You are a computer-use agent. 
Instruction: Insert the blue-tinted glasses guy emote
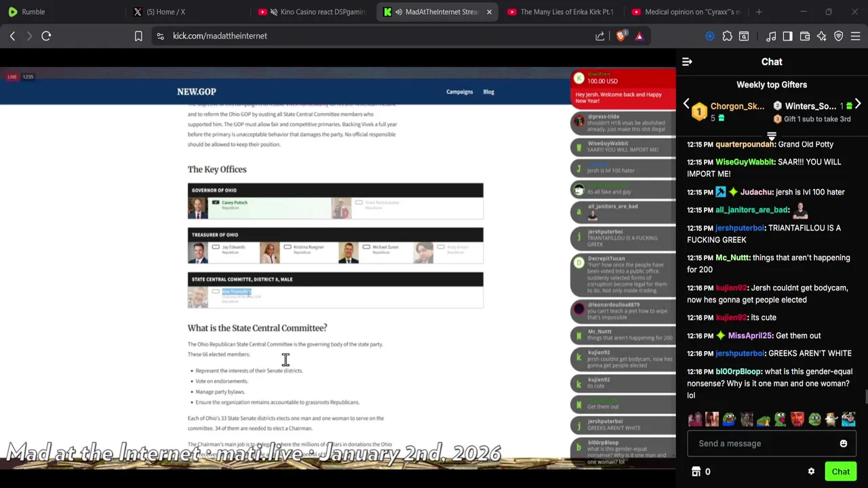coord(848,420)
